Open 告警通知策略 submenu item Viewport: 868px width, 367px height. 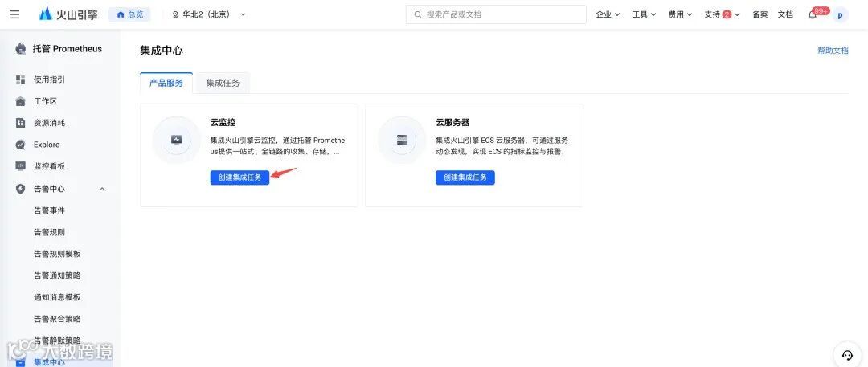tap(57, 275)
